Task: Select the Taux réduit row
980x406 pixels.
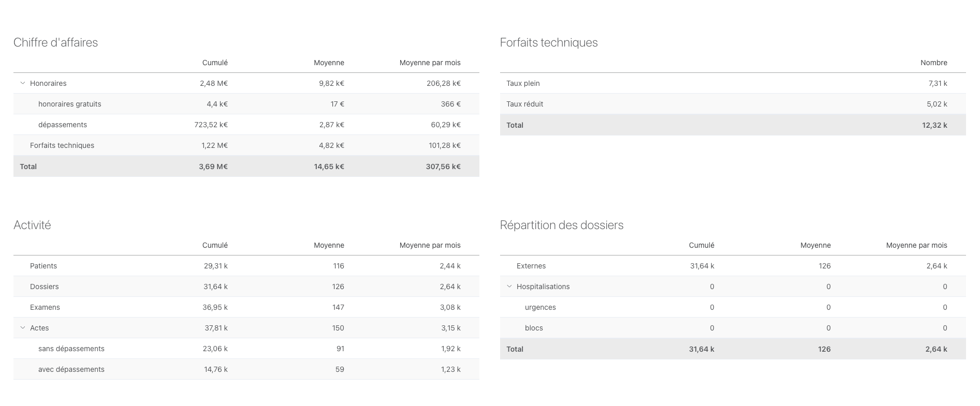Action: point(524,104)
